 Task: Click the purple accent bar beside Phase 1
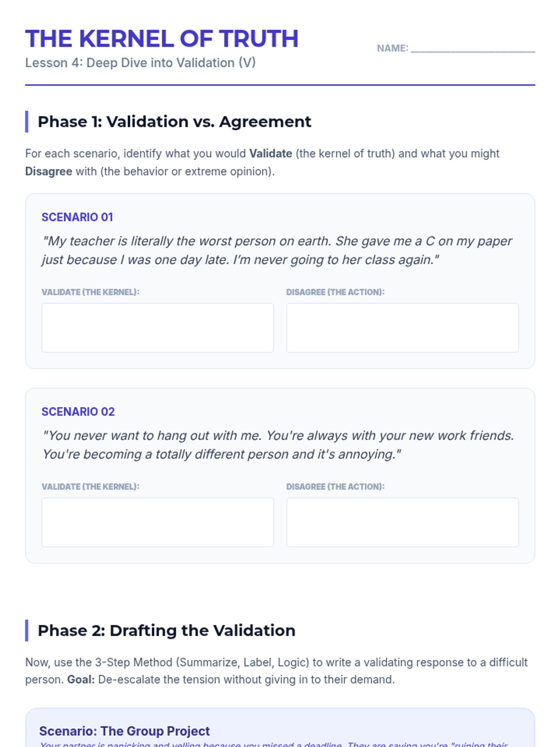point(27,121)
